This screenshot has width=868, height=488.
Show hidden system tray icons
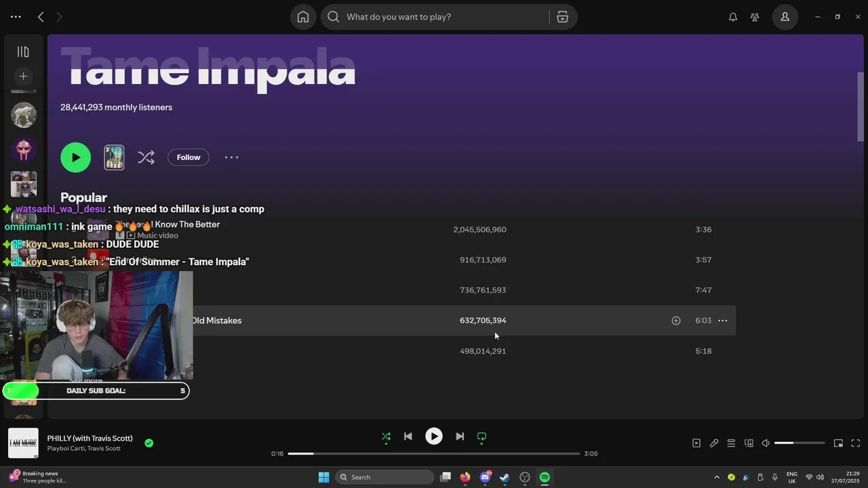[x=717, y=477]
